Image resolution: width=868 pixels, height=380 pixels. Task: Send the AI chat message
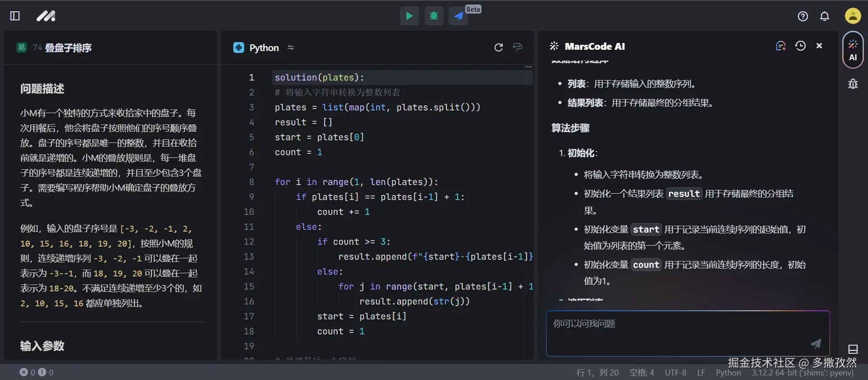click(x=816, y=344)
